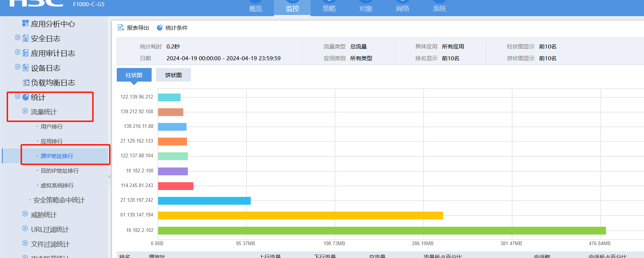Click the 统计条件 pie icon
The height and width of the screenshot is (258, 644).
click(160, 28)
